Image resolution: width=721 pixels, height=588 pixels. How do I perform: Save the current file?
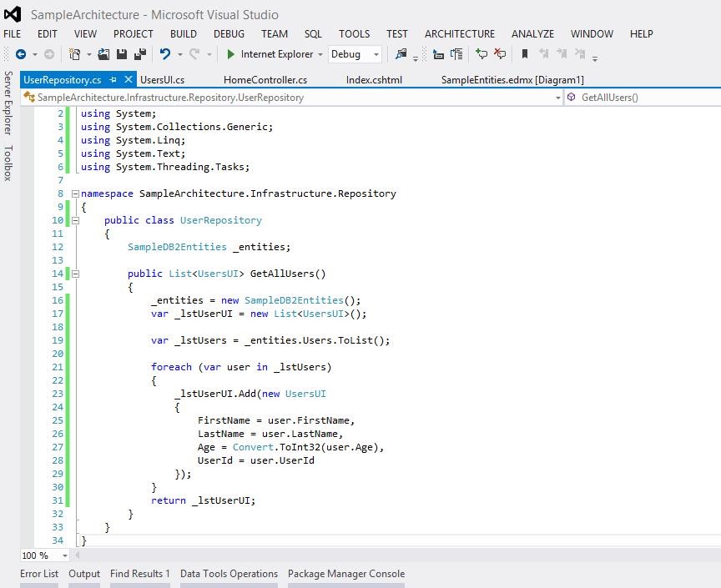pos(121,55)
